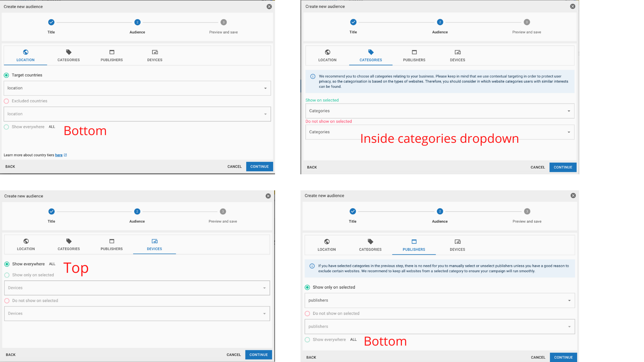
Task: Switch to Devices tab in category-recommendation dialog
Action: pos(457,55)
